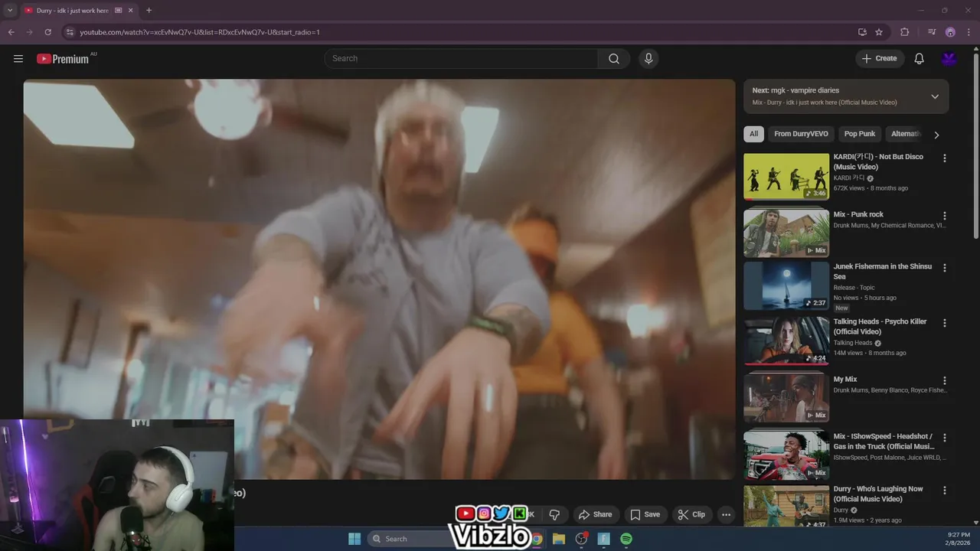Click the search magnifier button
The image size is (980, 551).
tap(614, 58)
